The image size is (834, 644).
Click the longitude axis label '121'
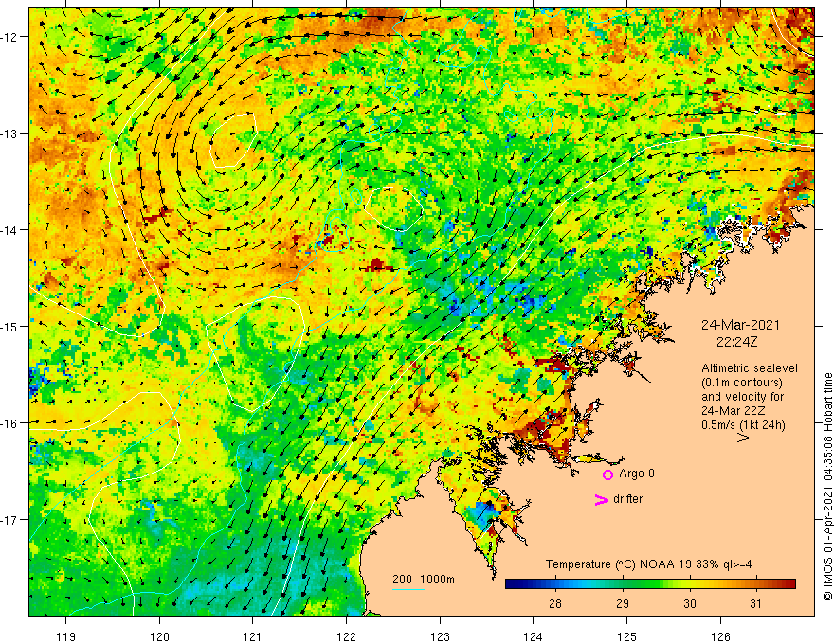coord(253,636)
